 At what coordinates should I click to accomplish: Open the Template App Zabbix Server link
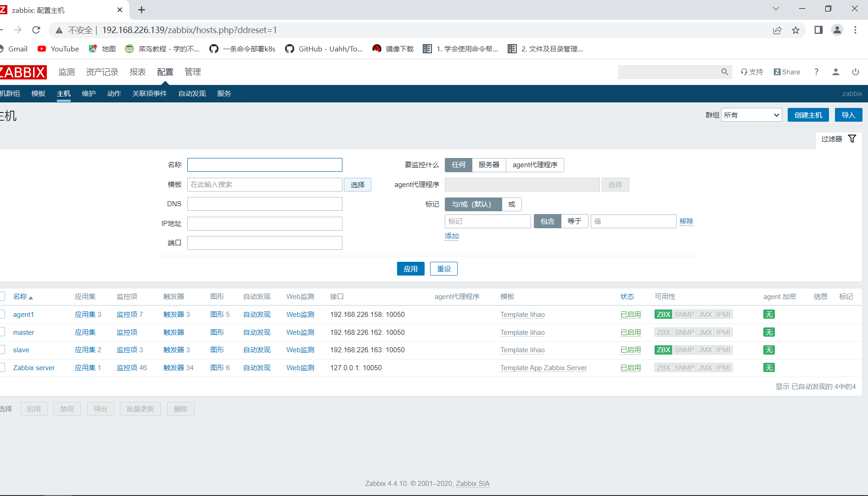[x=543, y=368]
